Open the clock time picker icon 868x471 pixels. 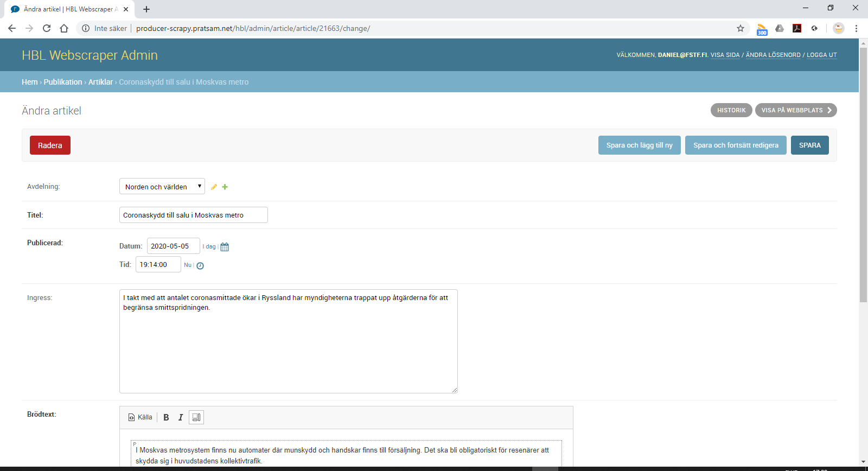click(x=200, y=266)
